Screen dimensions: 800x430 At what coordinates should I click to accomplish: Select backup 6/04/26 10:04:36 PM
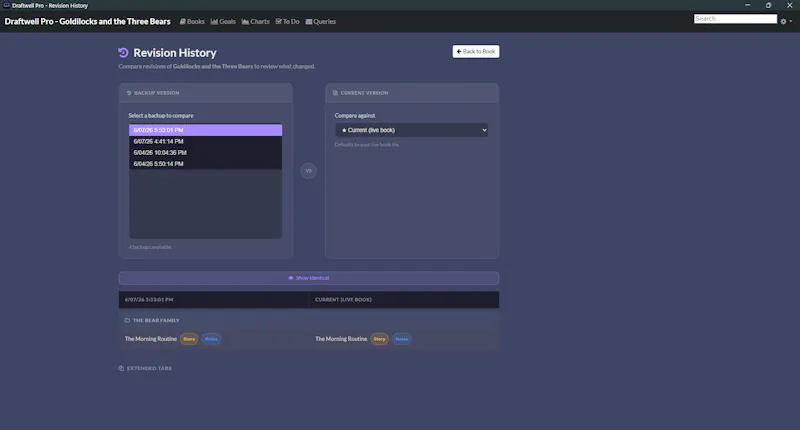pyautogui.click(x=205, y=153)
